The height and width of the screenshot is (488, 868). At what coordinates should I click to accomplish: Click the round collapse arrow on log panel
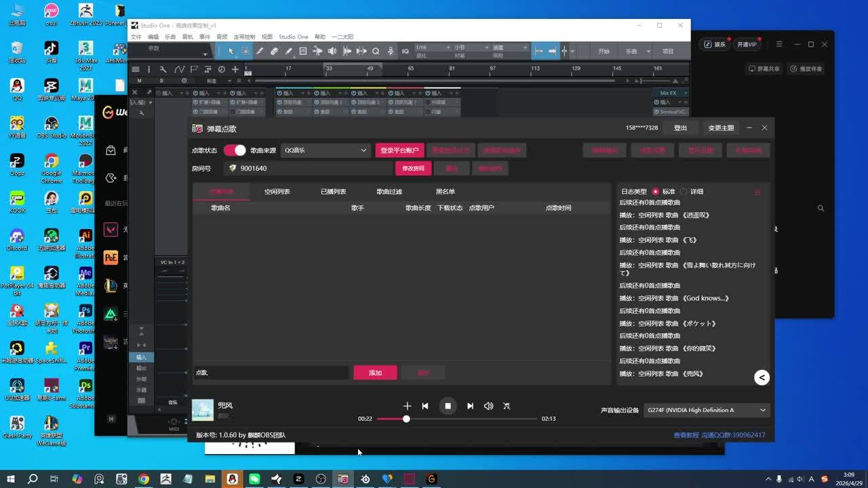click(x=762, y=378)
